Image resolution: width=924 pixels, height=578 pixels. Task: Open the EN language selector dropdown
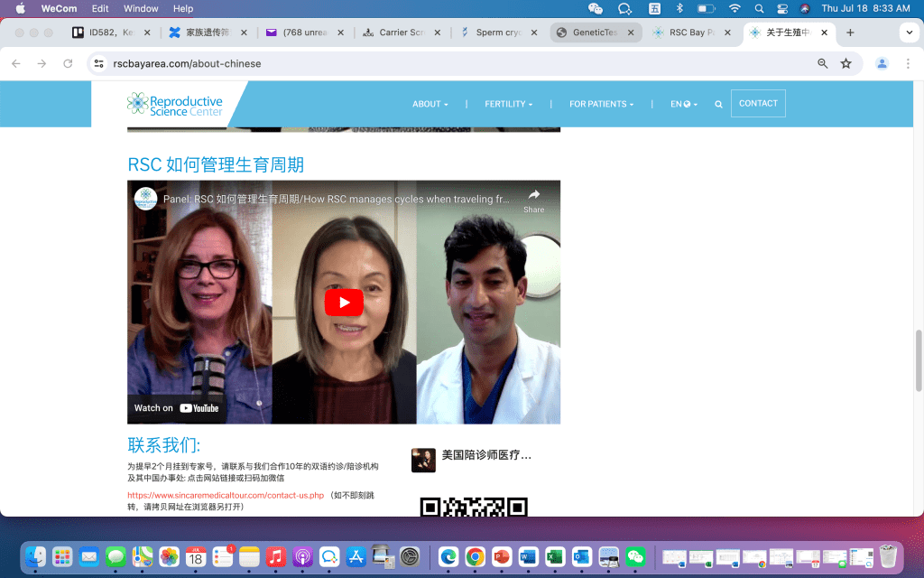tap(685, 104)
